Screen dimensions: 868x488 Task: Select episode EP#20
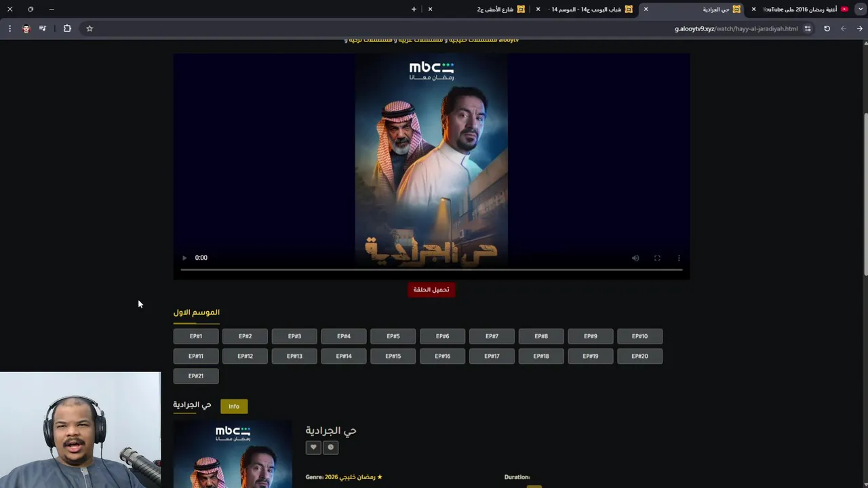coord(639,356)
